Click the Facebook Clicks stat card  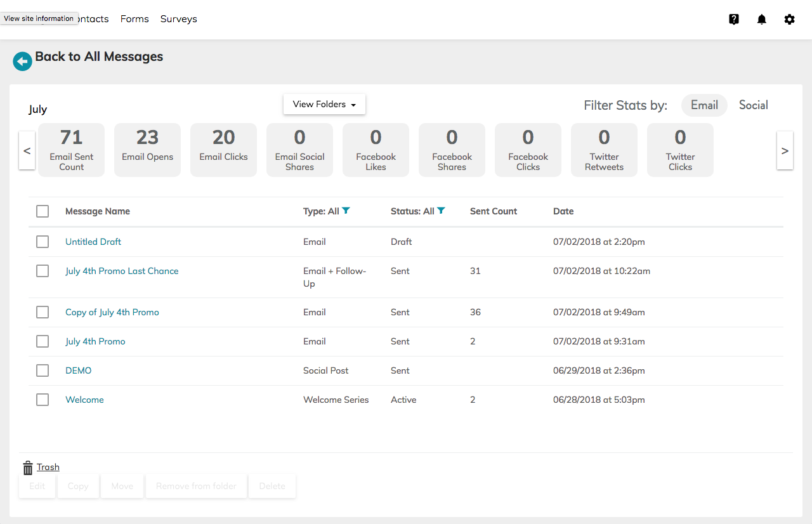(x=528, y=150)
